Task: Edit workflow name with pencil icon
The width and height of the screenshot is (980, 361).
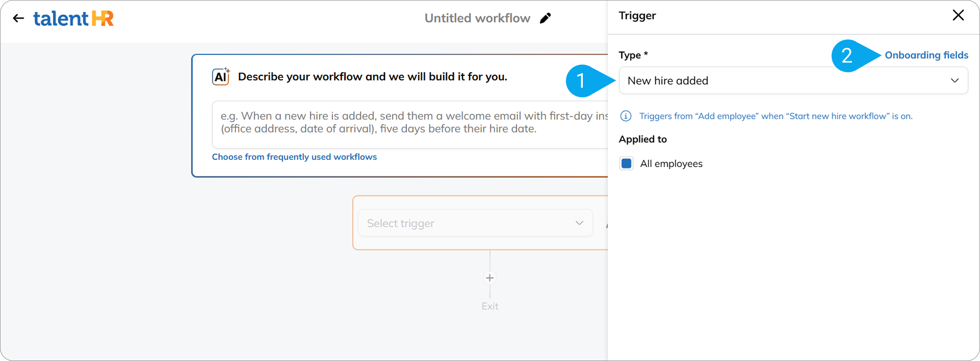Action: coord(545,18)
